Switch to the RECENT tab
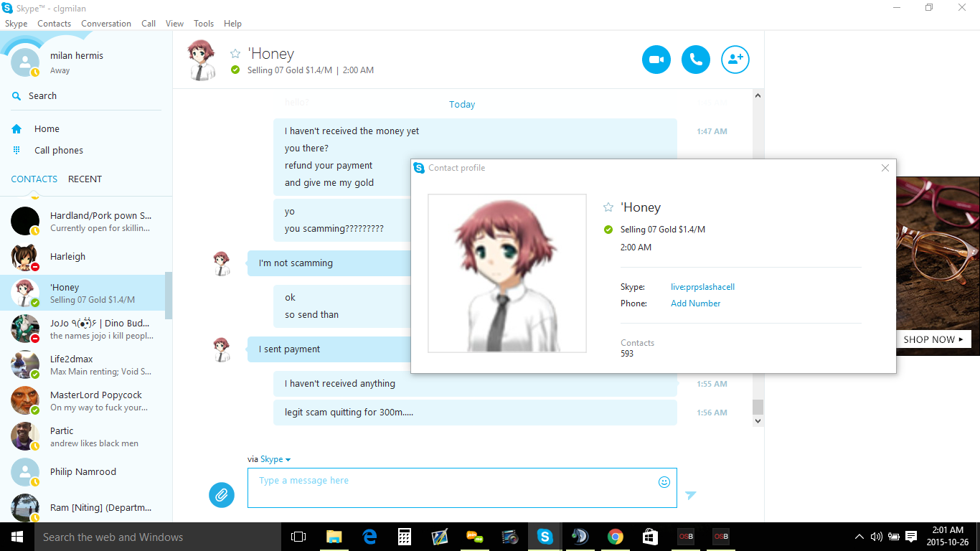The height and width of the screenshot is (551, 980). coord(85,179)
